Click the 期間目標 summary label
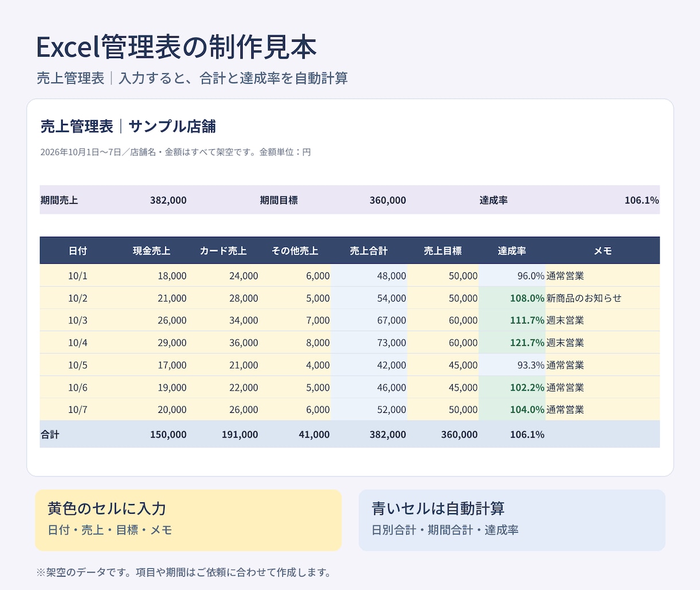 pos(279,200)
